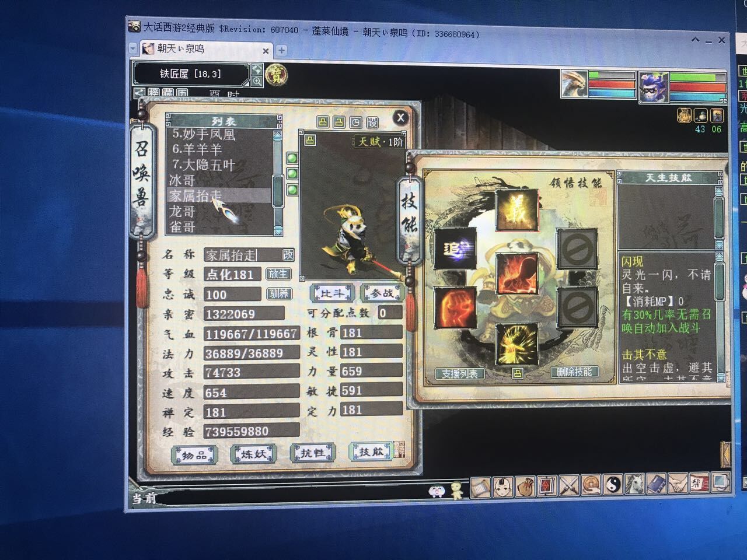Click the 炼妖 button
The image size is (747, 560).
[253, 454]
